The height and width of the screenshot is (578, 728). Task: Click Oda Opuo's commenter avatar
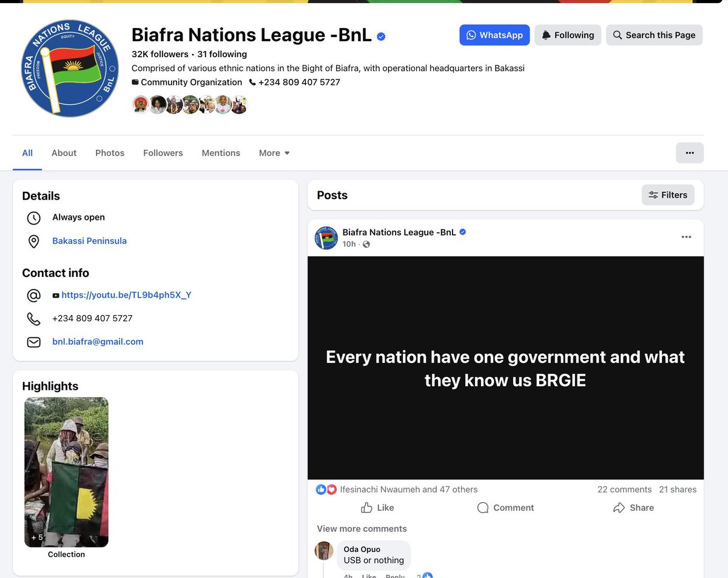324,551
